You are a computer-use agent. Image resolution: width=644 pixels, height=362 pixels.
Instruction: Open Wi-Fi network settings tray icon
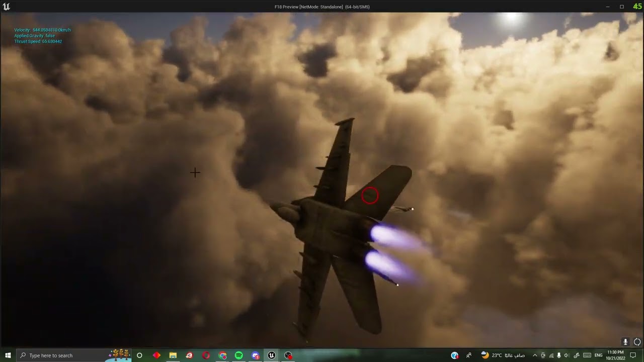tap(551, 355)
